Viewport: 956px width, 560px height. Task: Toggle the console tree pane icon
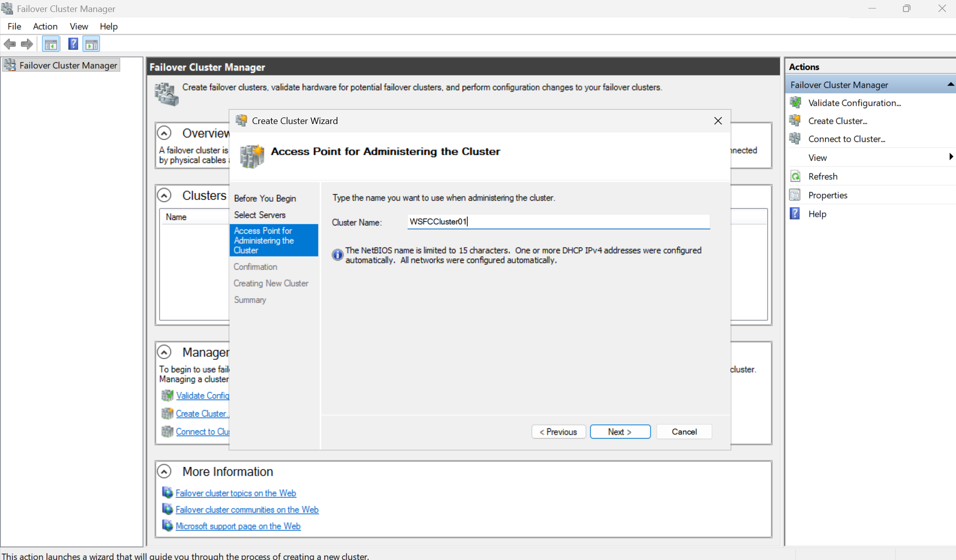tap(51, 44)
